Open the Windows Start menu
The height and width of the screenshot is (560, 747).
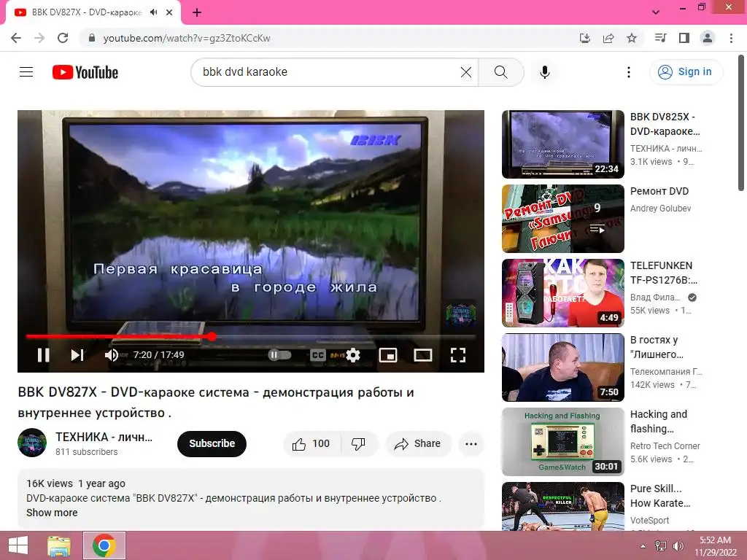point(18,545)
